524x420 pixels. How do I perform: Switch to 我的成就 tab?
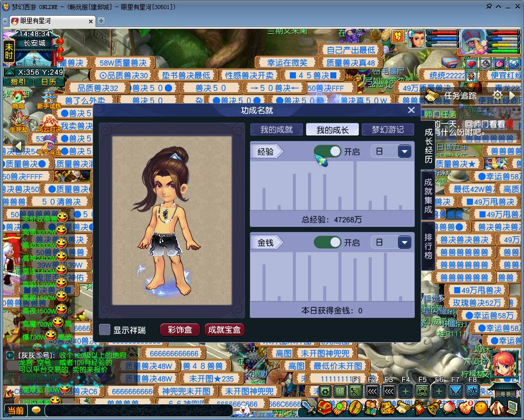(x=276, y=129)
